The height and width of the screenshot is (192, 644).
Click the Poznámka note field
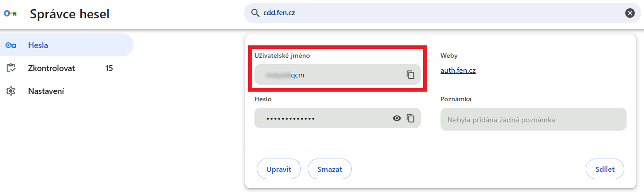click(533, 120)
